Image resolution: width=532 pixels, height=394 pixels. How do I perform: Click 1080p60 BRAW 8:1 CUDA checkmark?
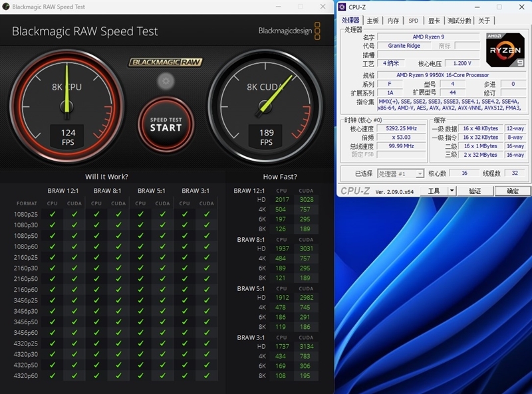pyautogui.click(x=118, y=246)
